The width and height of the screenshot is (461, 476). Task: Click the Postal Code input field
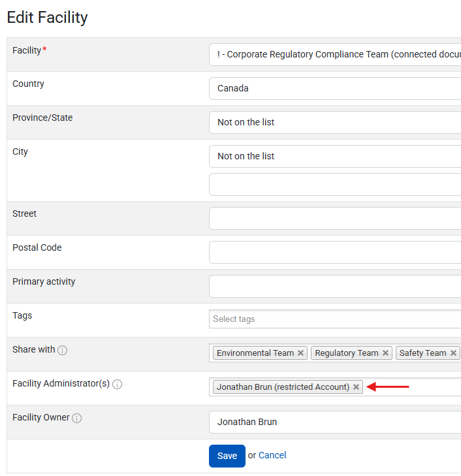(x=334, y=252)
